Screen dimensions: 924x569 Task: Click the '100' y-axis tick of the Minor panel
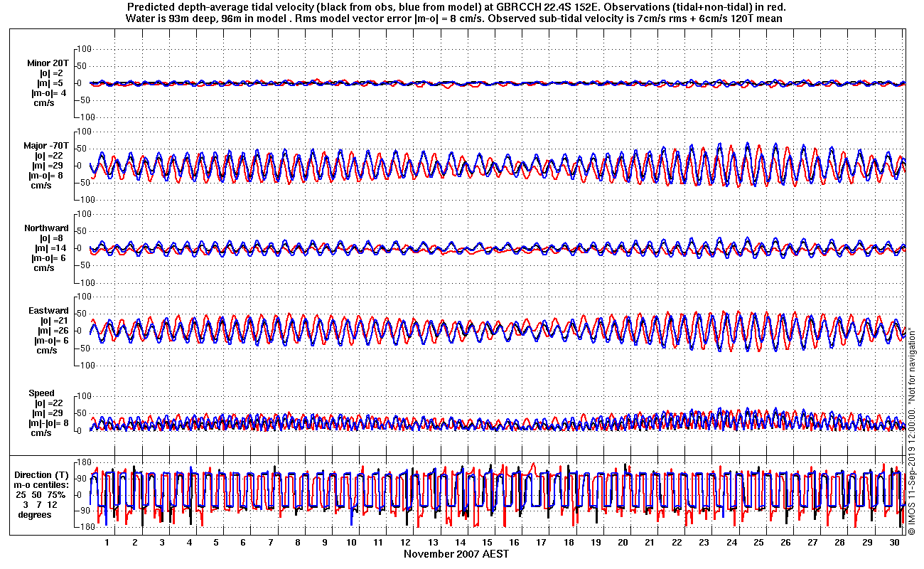pos(85,48)
